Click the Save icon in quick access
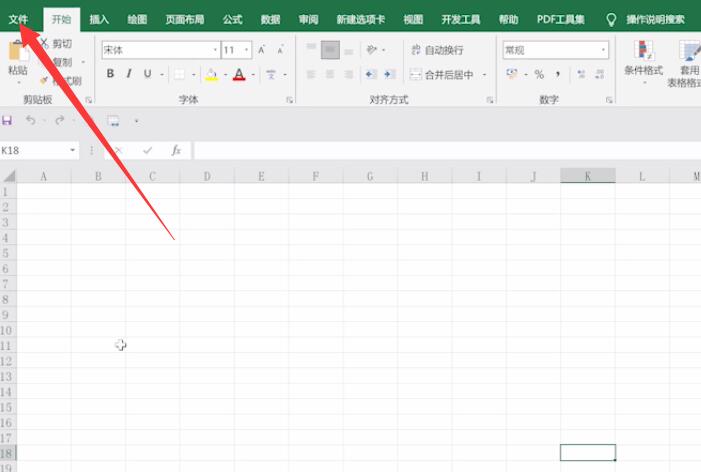Image resolution: width=701 pixels, height=472 pixels. coord(7,120)
